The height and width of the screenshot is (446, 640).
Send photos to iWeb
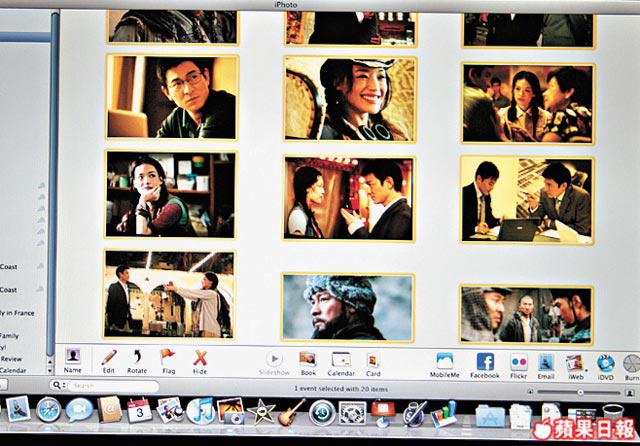[x=575, y=367]
